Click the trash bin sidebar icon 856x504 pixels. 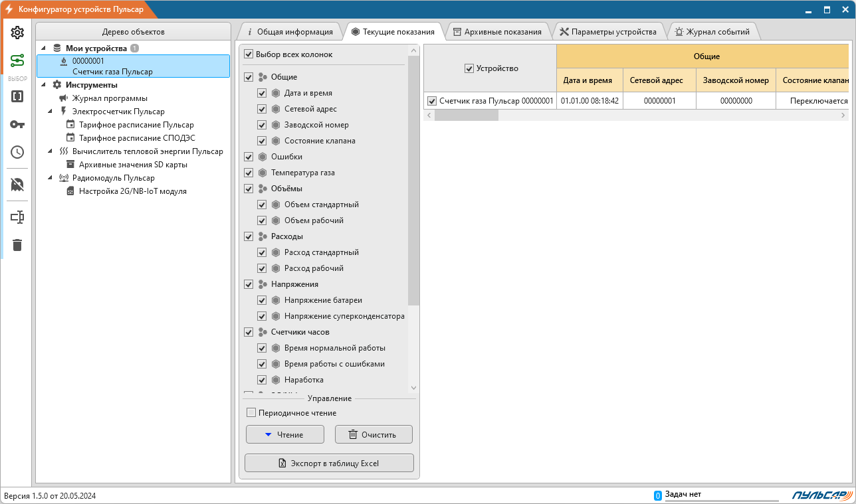tap(17, 245)
